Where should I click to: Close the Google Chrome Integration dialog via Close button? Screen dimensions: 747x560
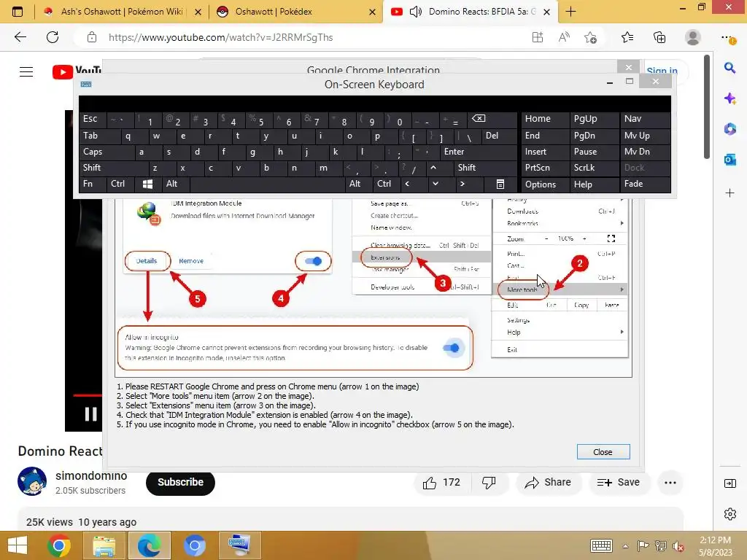(x=603, y=452)
